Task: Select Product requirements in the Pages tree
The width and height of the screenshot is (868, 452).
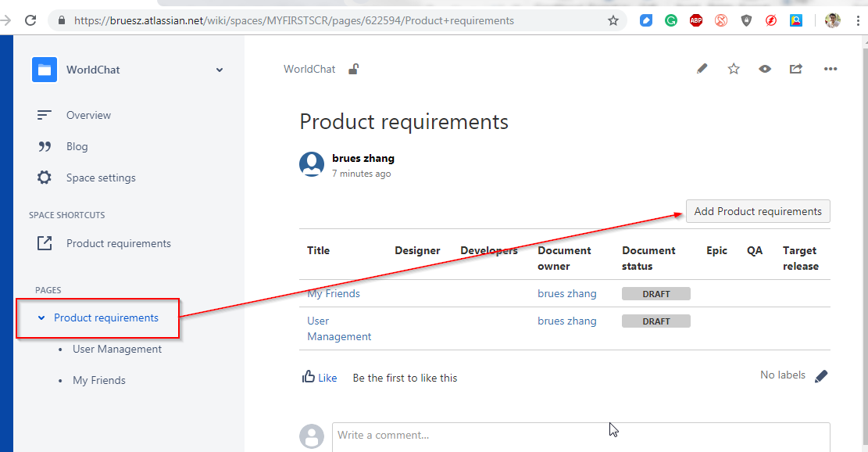Action: pos(106,318)
